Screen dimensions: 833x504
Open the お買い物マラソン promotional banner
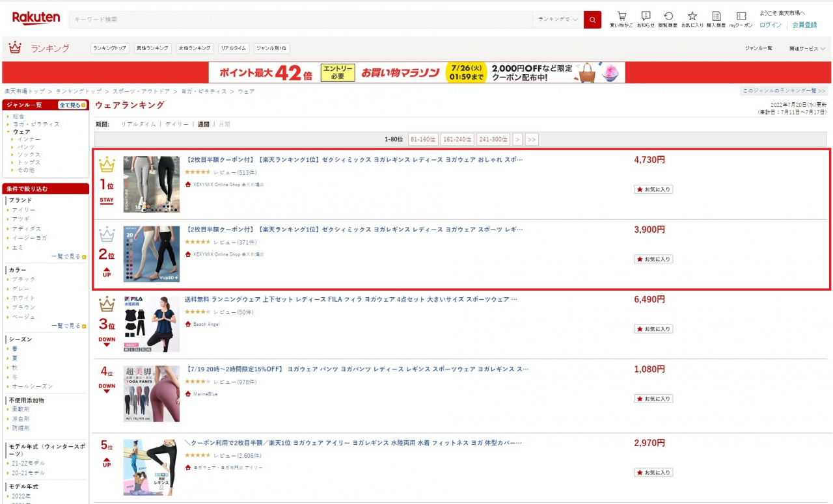tap(417, 72)
